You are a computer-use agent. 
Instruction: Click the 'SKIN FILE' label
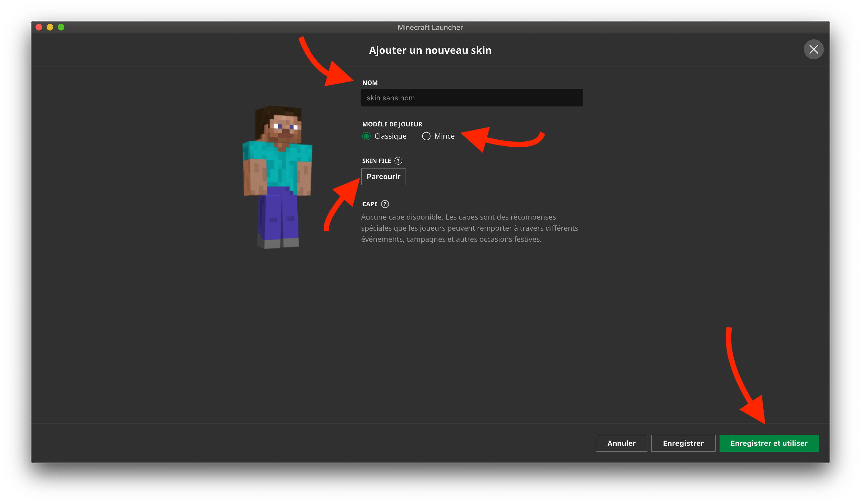click(376, 161)
